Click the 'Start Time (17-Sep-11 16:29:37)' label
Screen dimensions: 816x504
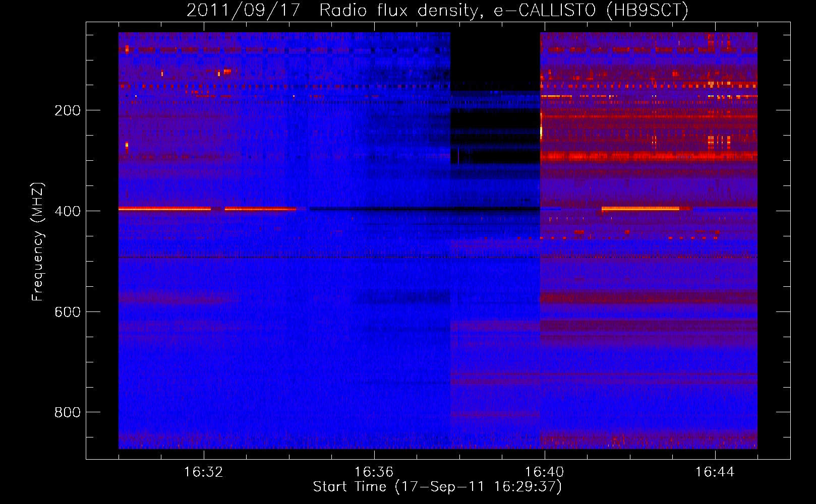(437, 486)
